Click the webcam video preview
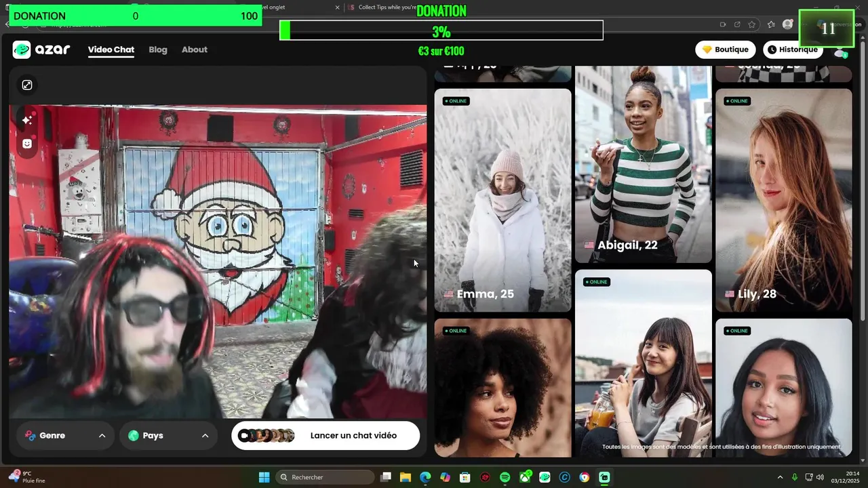 (218, 262)
